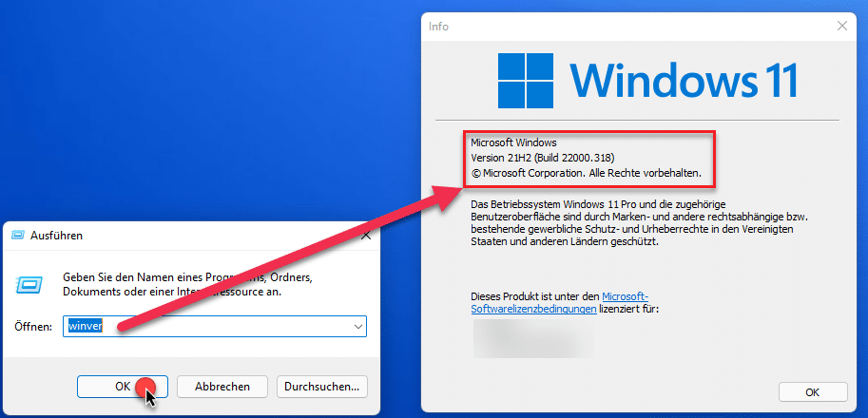Click OK in the Info window

point(812,392)
